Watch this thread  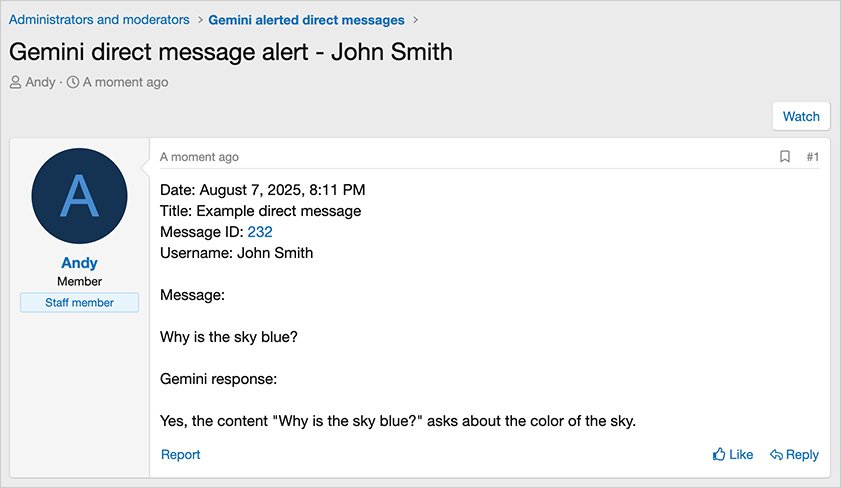[x=801, y=116]
